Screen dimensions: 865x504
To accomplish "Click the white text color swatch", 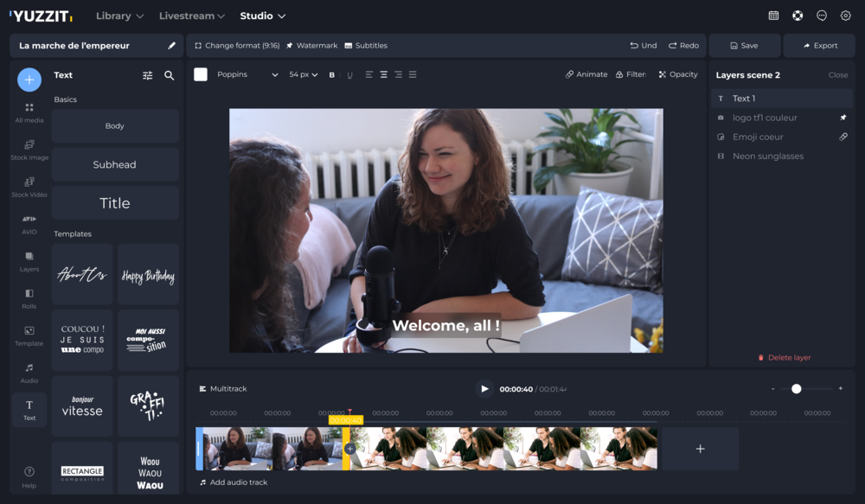I will 201,75.
